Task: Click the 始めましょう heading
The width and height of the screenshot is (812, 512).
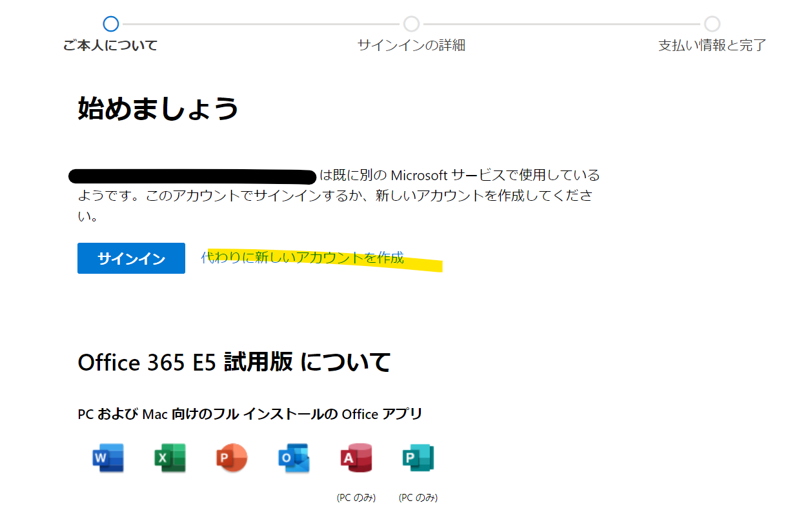Action: 158,108
